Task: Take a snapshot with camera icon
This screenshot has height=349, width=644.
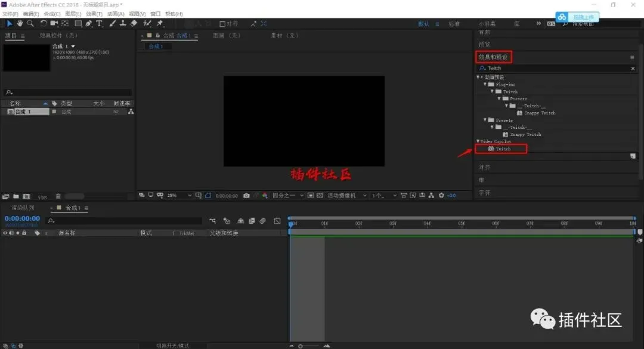Action: (246, 196)
